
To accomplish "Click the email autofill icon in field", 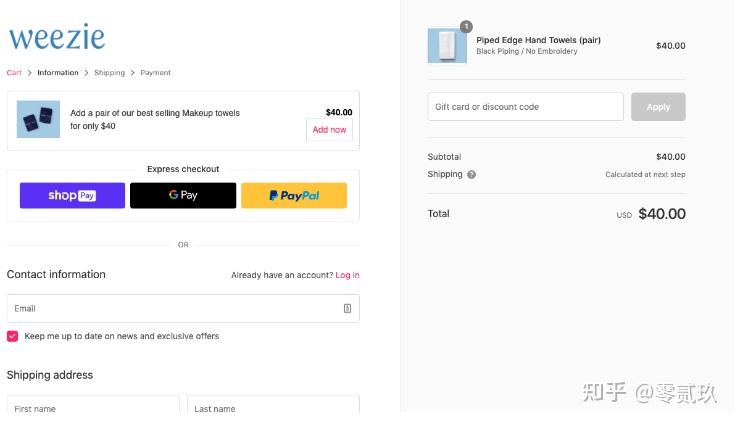I will 347,308.
